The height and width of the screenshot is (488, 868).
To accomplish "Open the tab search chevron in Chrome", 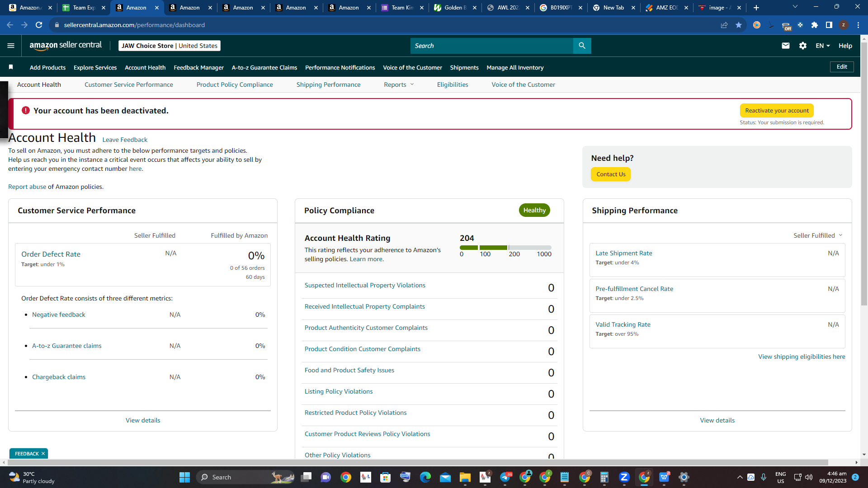I will (795, 7).
